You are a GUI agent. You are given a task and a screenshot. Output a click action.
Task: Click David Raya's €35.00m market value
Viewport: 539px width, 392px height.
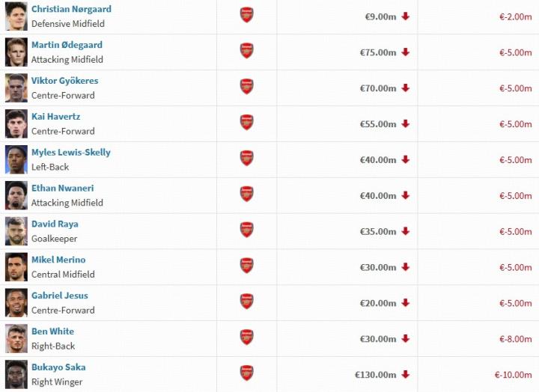pyautogui.click(x=377, y=232)
